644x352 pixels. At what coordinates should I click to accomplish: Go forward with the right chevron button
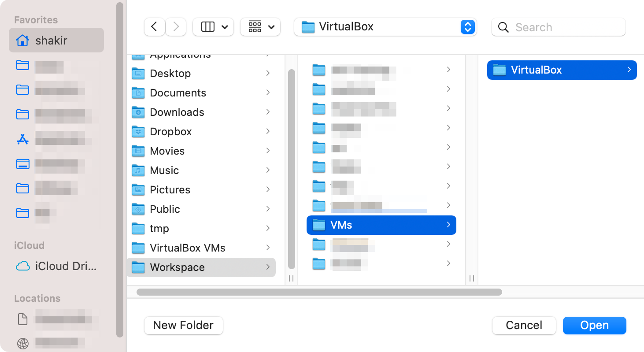[x=176, y=27]
